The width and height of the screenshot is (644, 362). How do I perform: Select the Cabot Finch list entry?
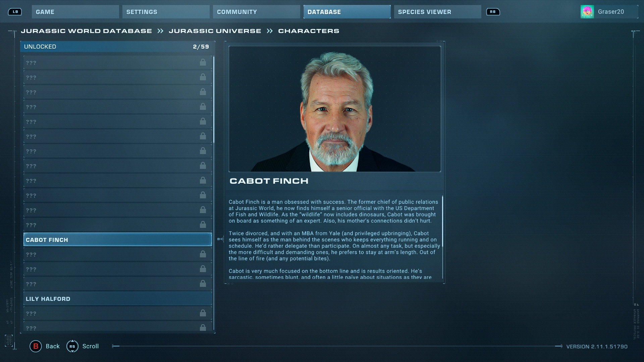click(117, 240)
